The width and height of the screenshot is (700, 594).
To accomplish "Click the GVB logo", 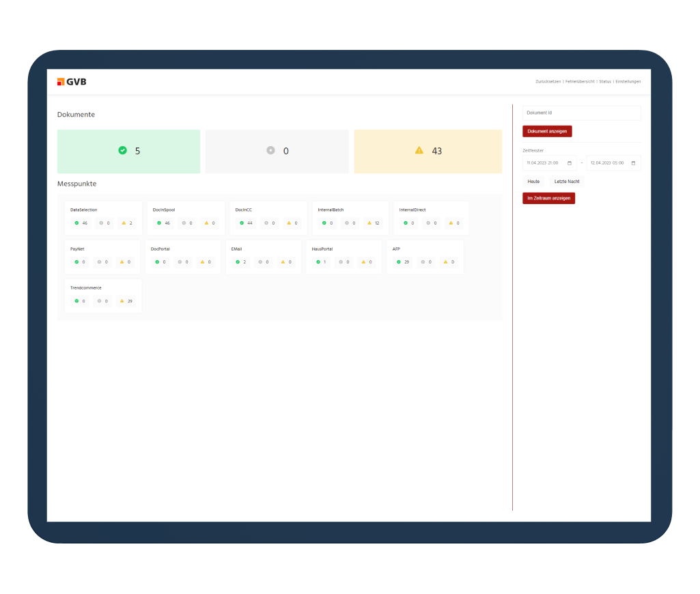I will (72, 82).
